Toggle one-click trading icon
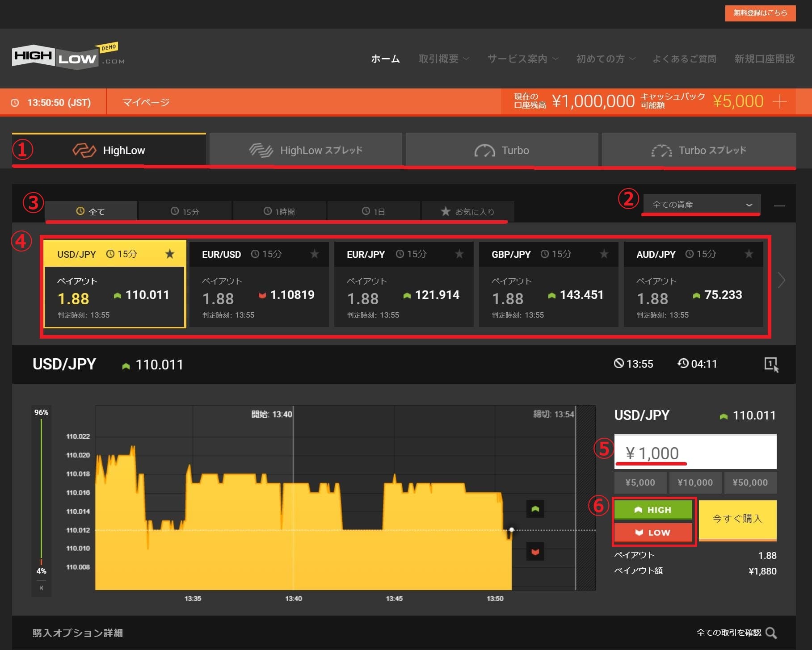 771,365
